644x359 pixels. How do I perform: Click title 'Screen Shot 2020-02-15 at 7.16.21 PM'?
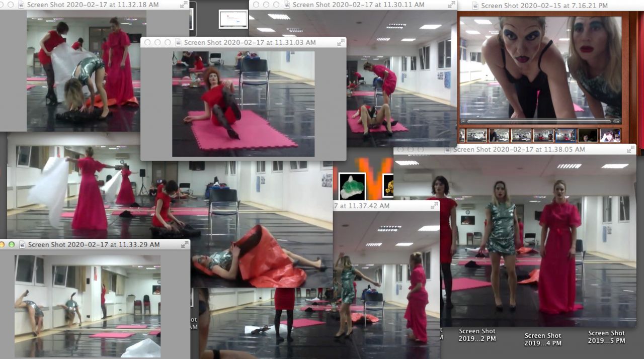click(x=544, y=6)
